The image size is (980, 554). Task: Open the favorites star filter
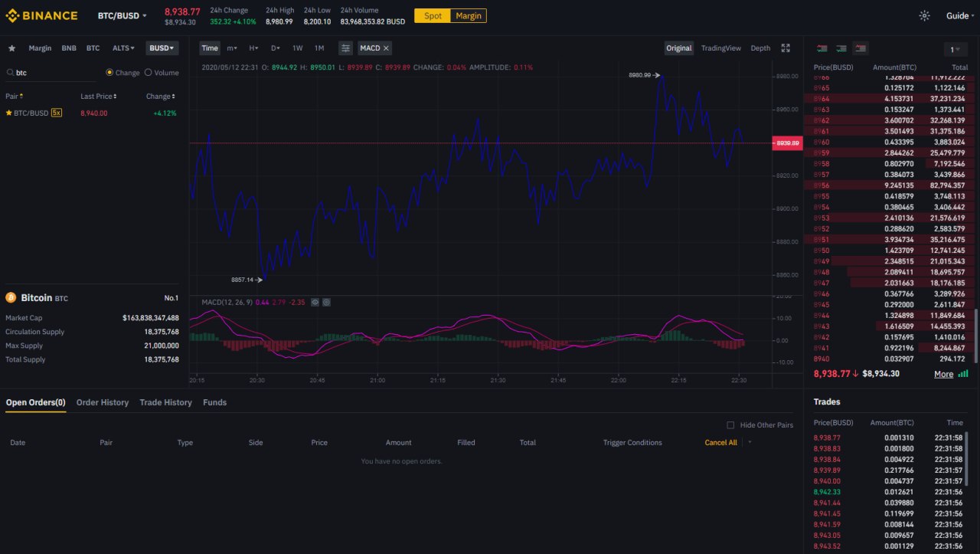pyautogui.click(x=11, y=48)
